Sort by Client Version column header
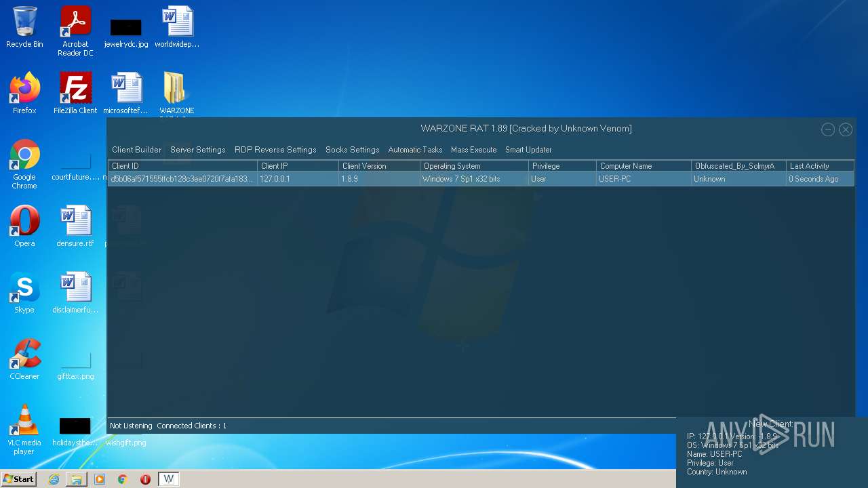The width and height of the screenshot is (868, 488). 379,166
